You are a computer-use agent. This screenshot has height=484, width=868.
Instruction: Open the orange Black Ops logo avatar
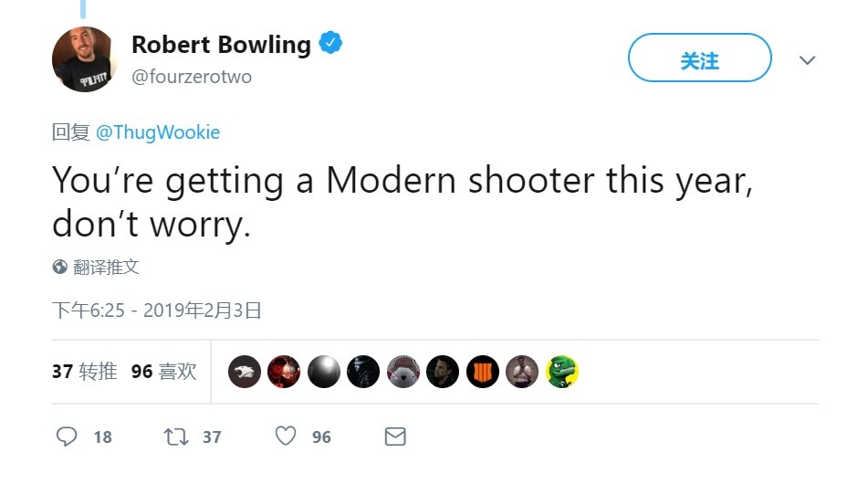pyautogui.click(x=483, y=372)
